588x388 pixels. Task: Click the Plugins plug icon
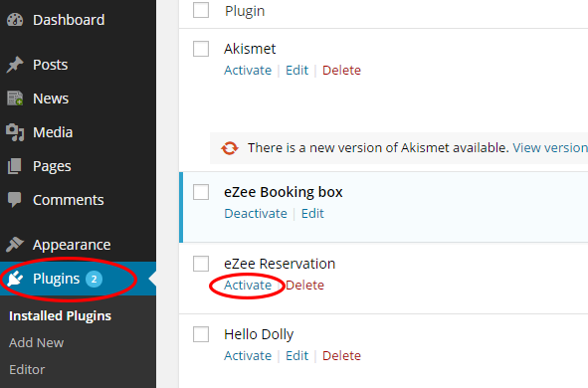15,279
